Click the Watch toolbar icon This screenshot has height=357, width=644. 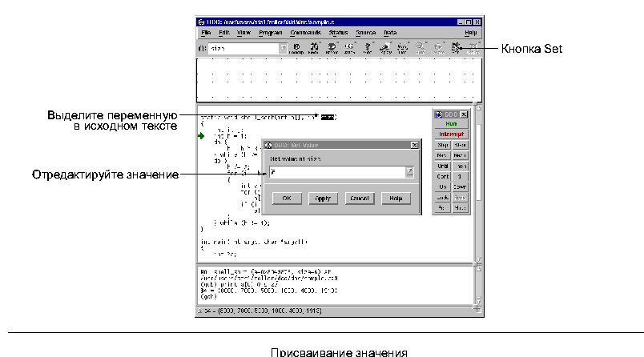pos(349,48)
